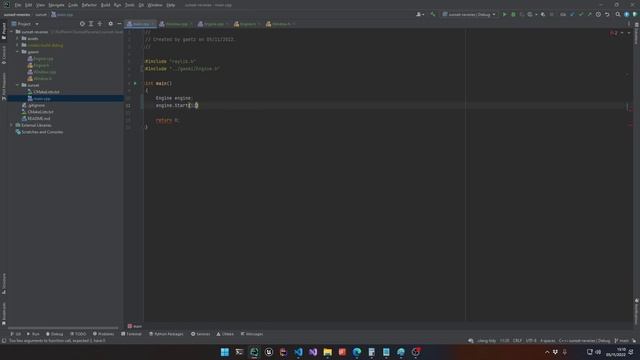Open the Problems tool window
This screenshot has width=640, height=360.
(x=103, y=334)
